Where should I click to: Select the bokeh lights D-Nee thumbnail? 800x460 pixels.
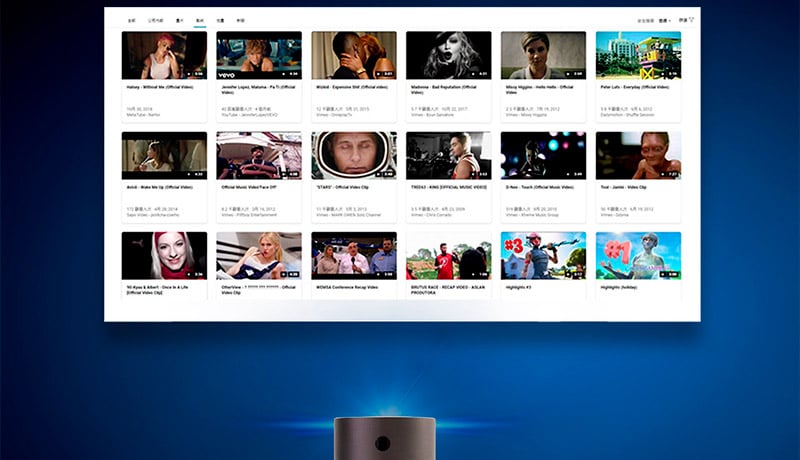[x=543, y=156]
